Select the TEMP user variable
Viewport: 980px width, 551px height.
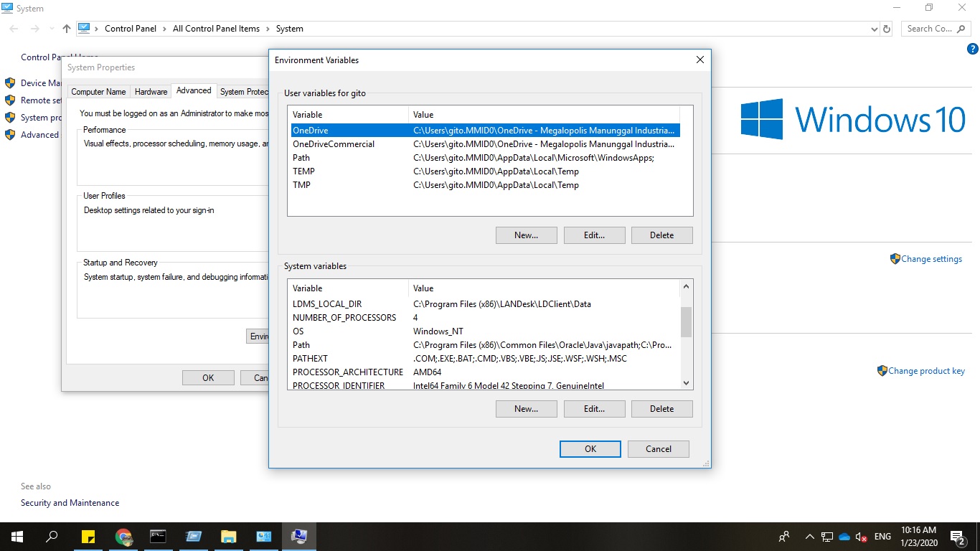coord(484,171)
